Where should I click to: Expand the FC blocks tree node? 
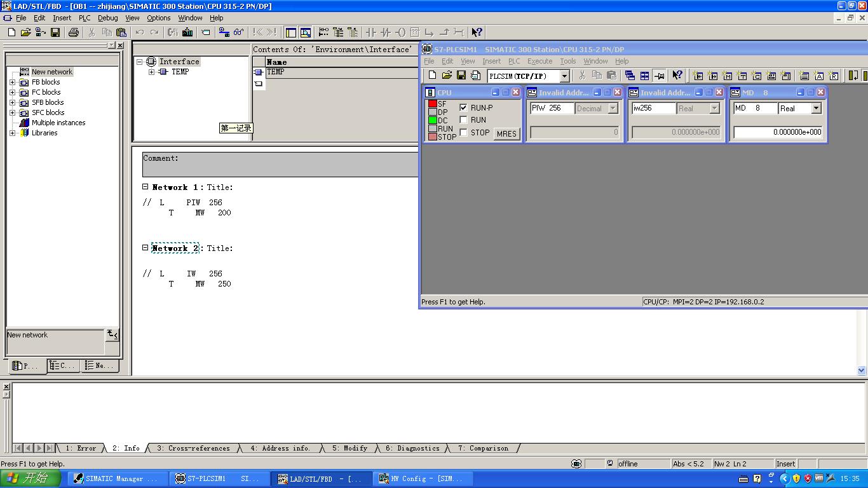click(x=12, y=92)
